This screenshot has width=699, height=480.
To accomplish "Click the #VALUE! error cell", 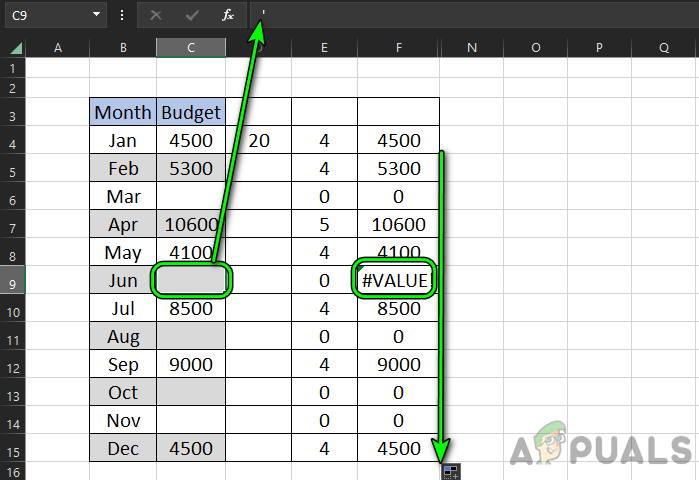I will pos(398,280).
